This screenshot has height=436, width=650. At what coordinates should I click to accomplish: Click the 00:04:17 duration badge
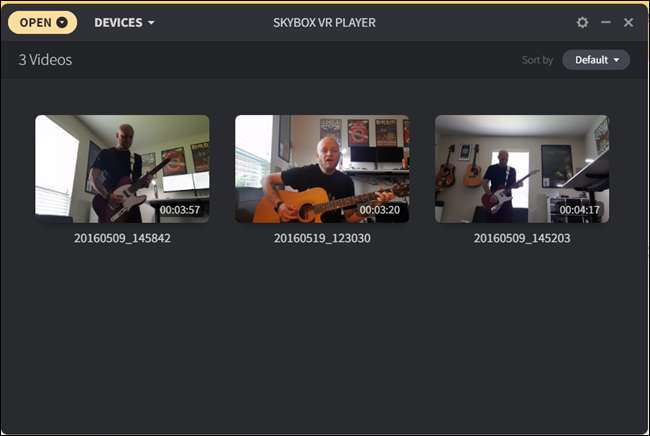pos(580,210)
